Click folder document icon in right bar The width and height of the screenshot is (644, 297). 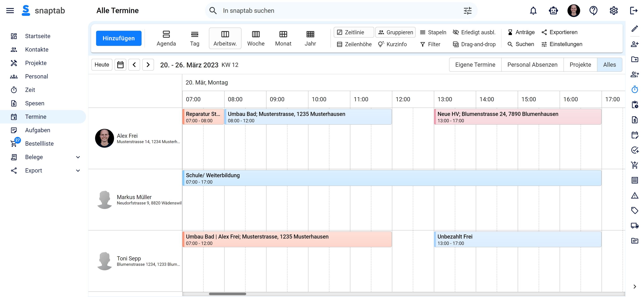coord(635,241)
